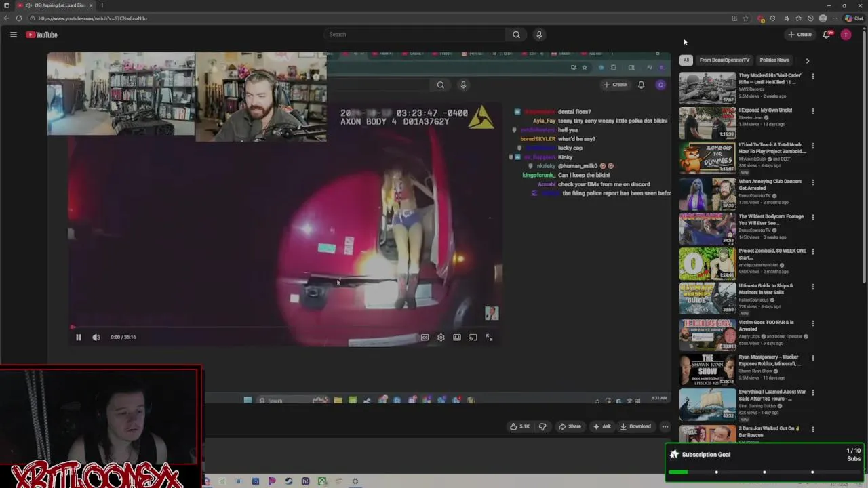868x488 pixels.
Task: Open I Exposed My Own Uncle video
Action: pos(765,110)
